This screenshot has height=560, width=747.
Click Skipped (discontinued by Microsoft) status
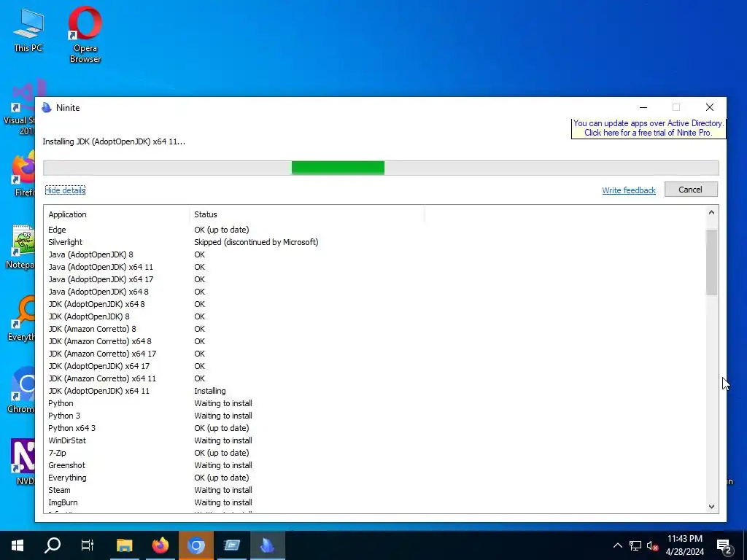[256, 242]
